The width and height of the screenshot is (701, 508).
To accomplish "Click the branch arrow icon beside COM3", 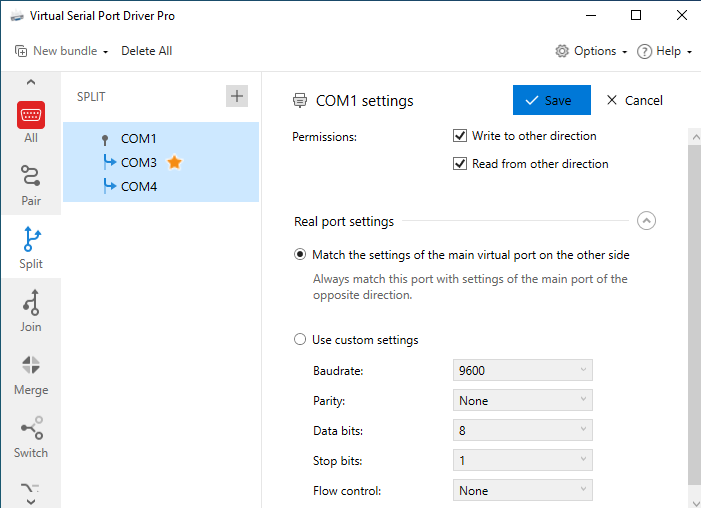I will click(x=110, y=161).
